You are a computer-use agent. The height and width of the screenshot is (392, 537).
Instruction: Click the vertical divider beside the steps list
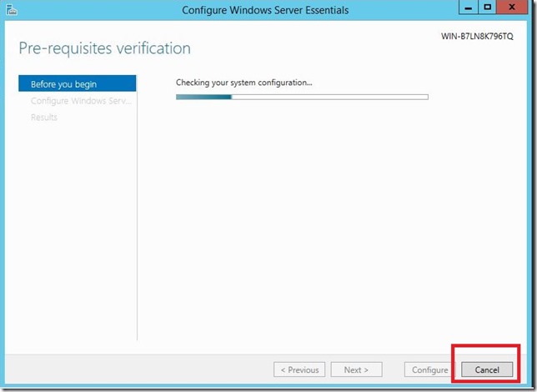click(x=137, y=209)
